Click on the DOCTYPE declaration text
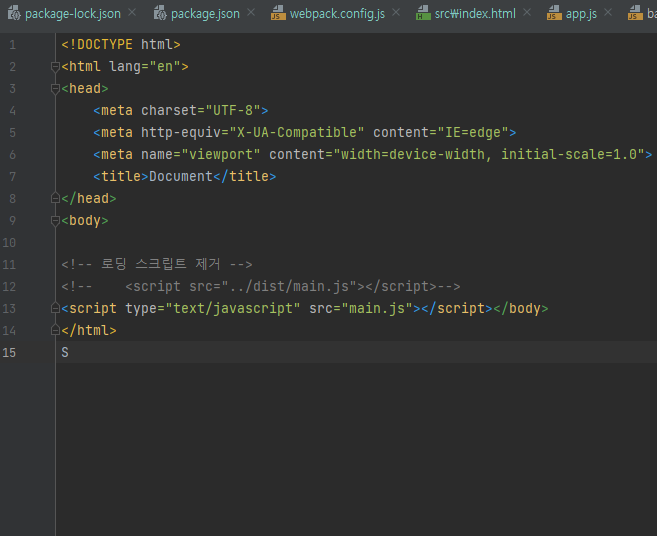657x536 pixels. [x=121, y=44]
